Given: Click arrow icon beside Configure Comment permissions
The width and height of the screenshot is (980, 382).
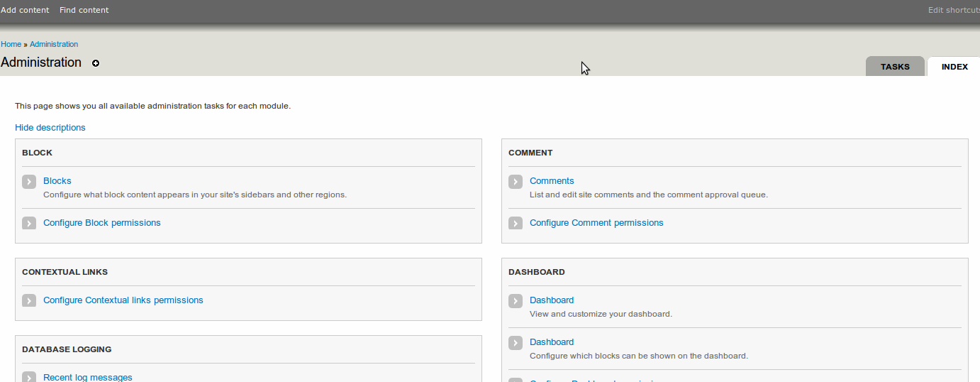Looking at the screenshot, I should click(x=516, y=223).
